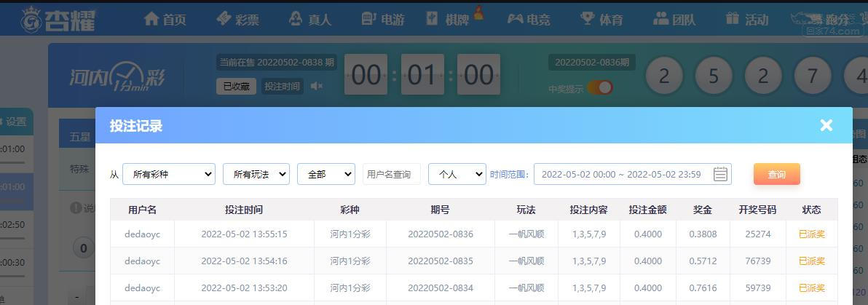Click prize amount 0.5712
Image resolution: width=868 pixels, height=305 pixels.
(703, 261)
